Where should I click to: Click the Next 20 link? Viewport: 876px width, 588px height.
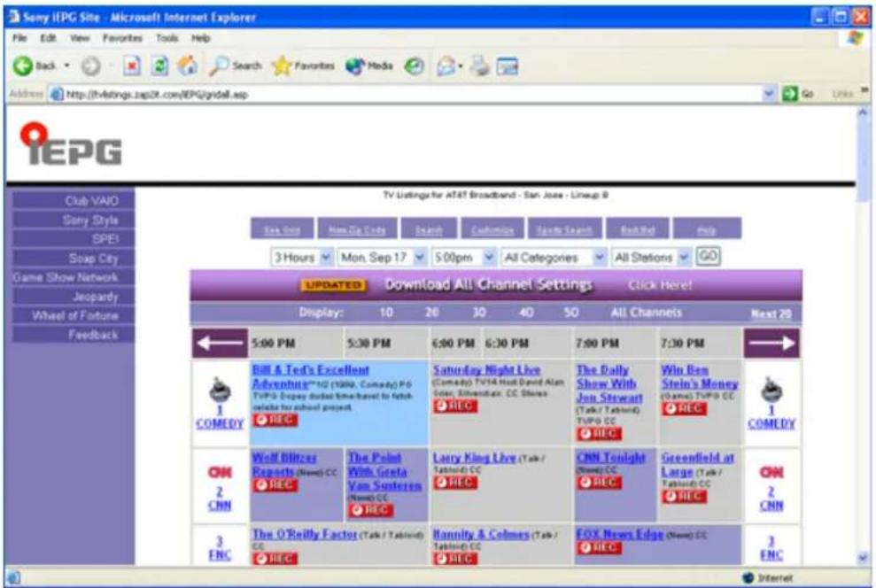pyautogui.click(x=771, y=313)
